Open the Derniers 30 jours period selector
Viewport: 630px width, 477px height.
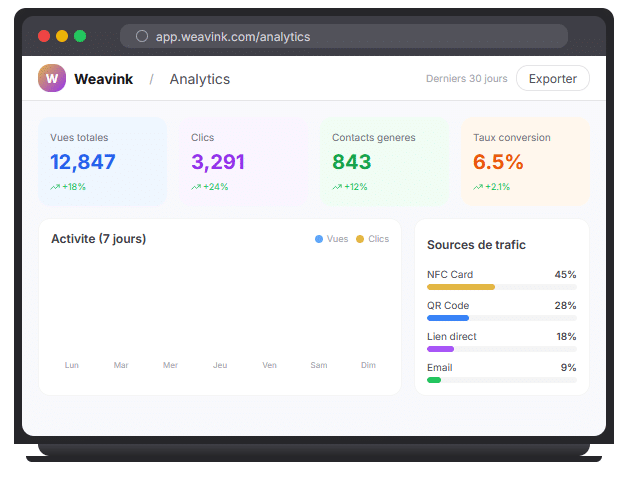466,79
